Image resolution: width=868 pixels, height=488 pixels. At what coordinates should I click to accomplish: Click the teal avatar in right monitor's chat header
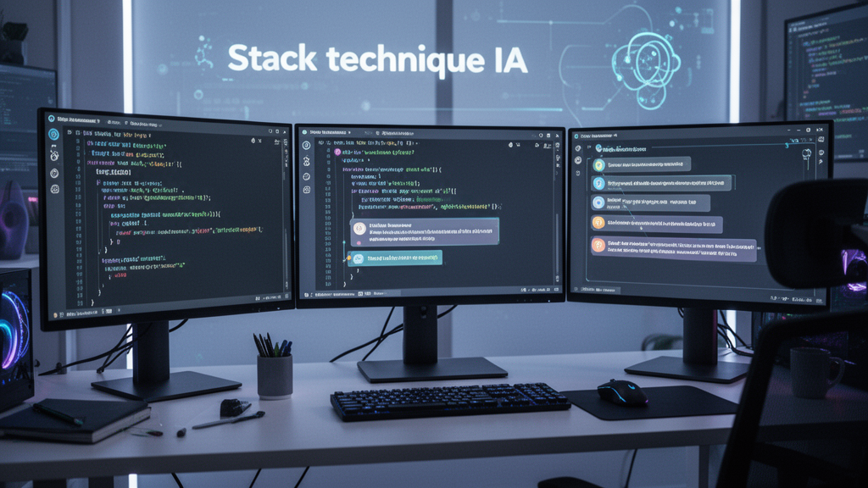(x=598, y=148)
